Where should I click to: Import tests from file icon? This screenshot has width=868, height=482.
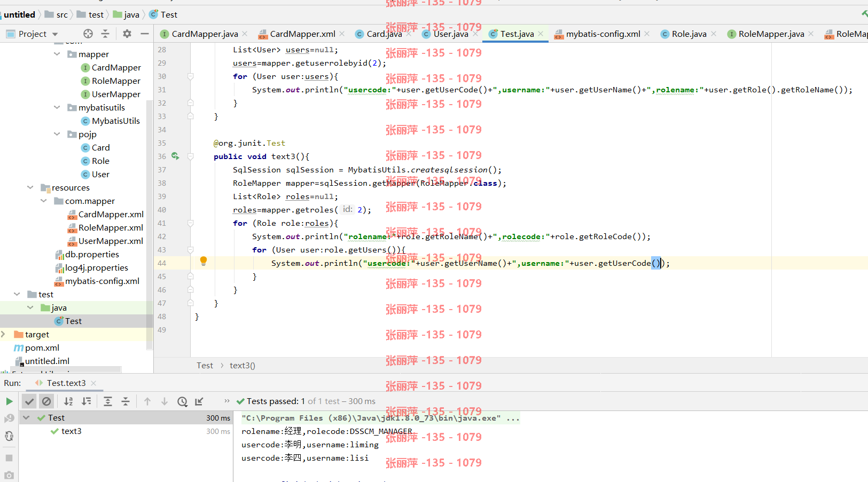pyautogui.click(x=199, y=401)
